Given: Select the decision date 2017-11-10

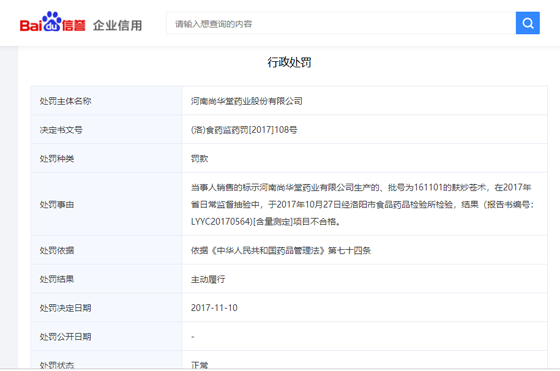Looking at the screenshot, I should [214, 308].
